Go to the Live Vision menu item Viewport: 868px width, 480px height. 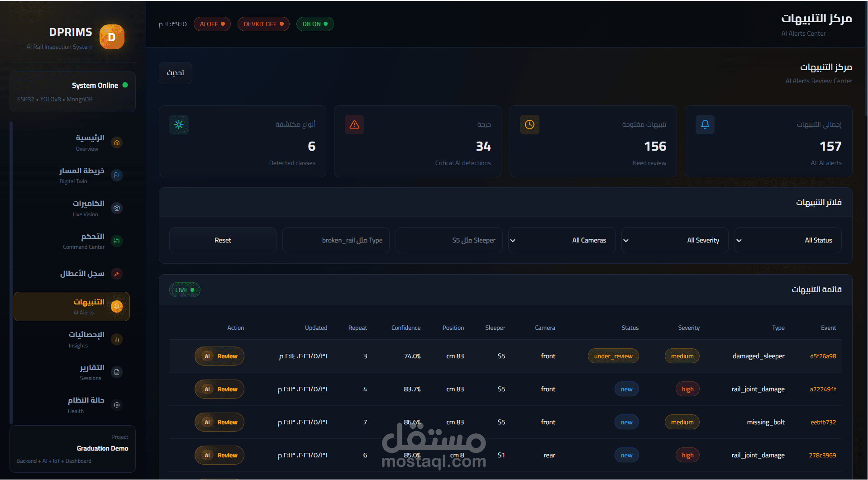coord(72,208)
